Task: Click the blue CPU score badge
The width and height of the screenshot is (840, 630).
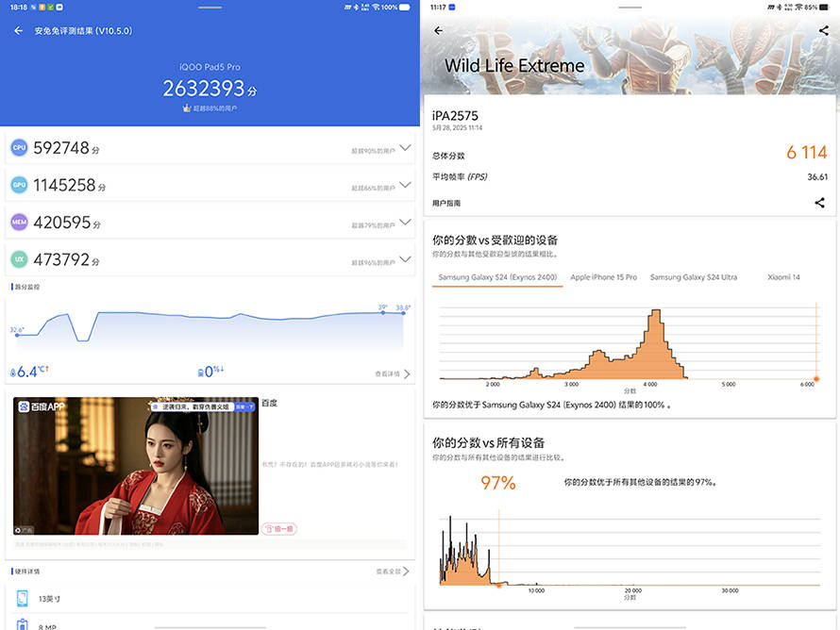Action: [19, 148]
